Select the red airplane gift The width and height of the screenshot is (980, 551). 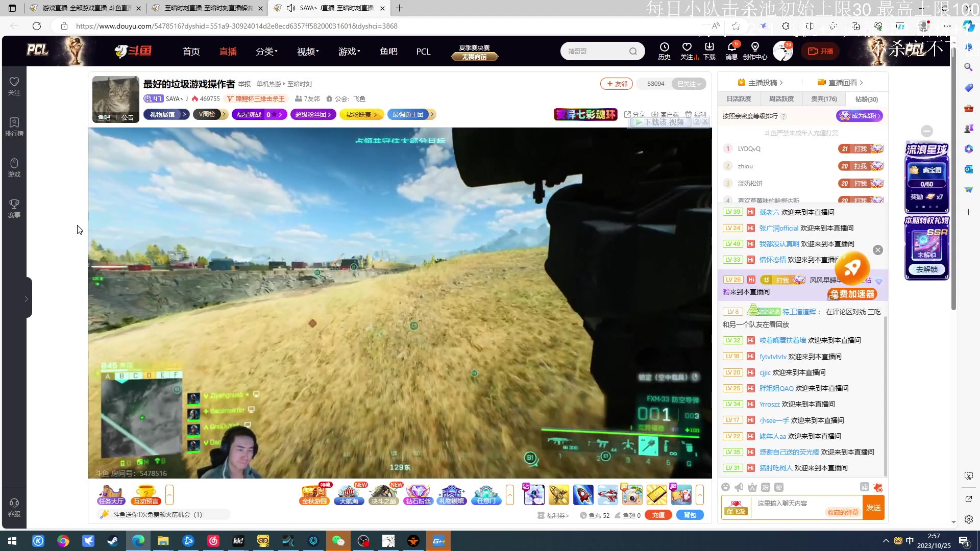point(607,495)
